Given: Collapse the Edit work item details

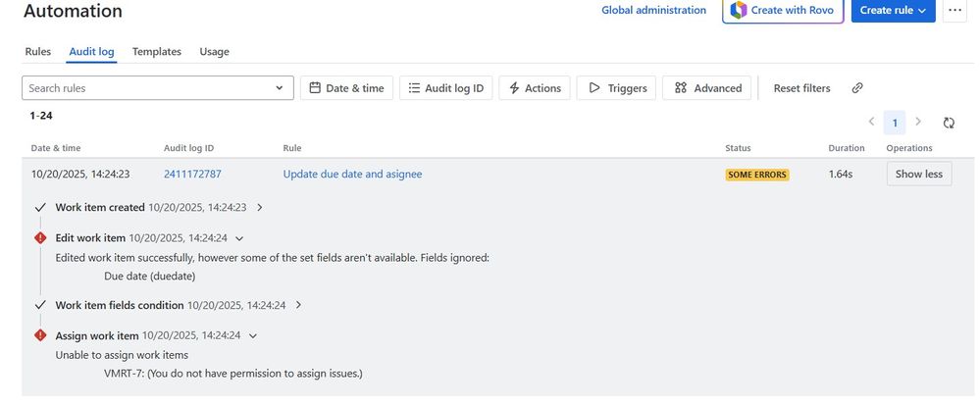Looking at the screenshot, I should 239,237.
